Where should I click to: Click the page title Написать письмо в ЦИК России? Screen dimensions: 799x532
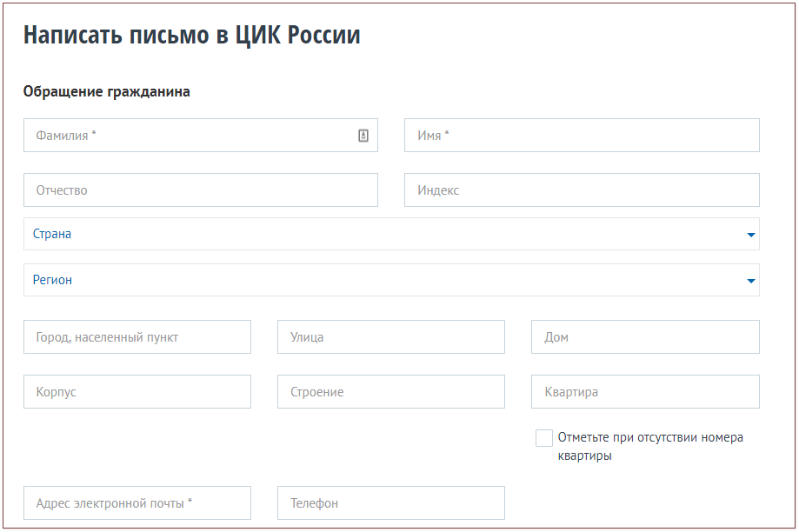click(x=191, y=36)
